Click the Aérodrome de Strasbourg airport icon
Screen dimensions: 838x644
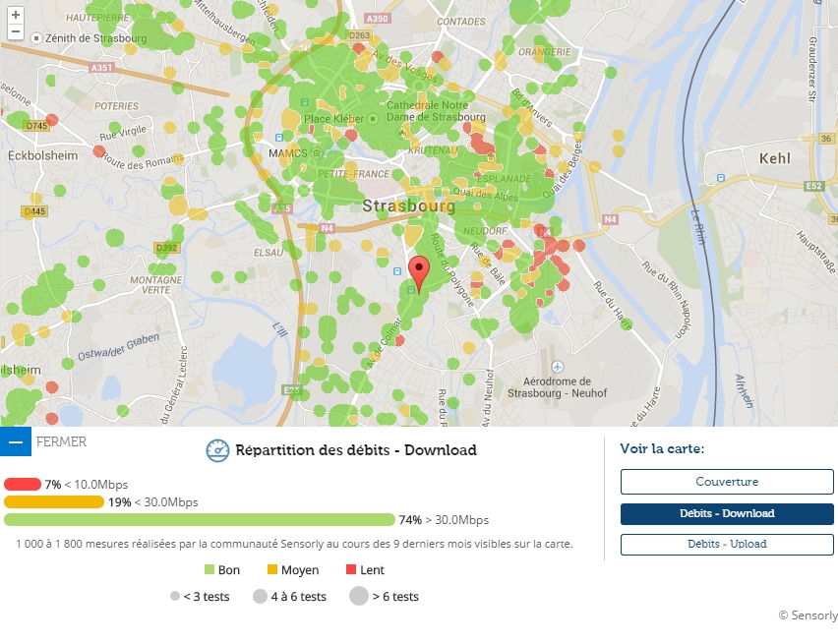click(x=558, y=367)
